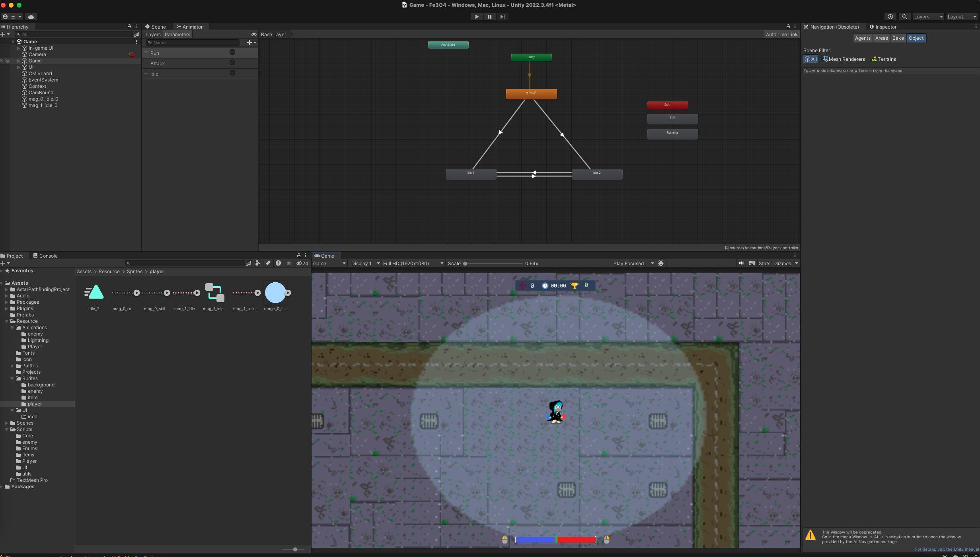
Task: Toggle the Auto Live Link button
Action: (x=781, y=35)
